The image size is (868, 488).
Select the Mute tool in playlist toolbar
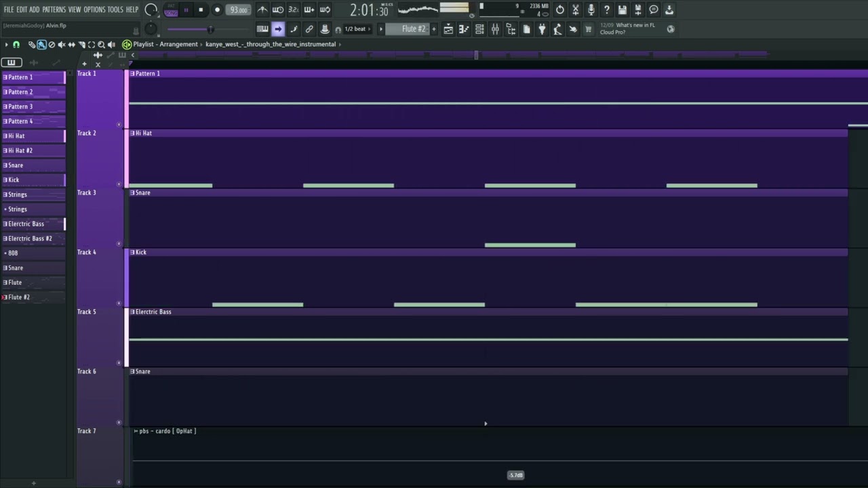tap(62, 45)
